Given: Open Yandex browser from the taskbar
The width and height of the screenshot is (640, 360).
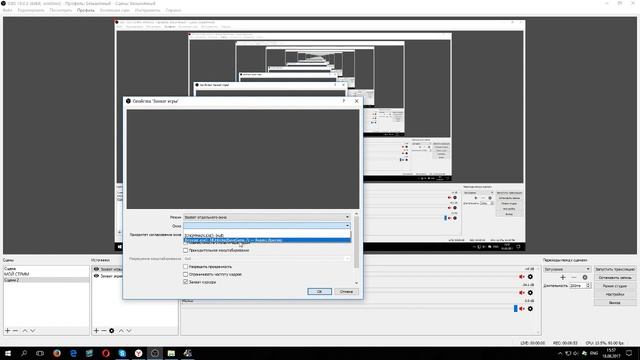Looking at the screenshot, I should coord(138,353).
